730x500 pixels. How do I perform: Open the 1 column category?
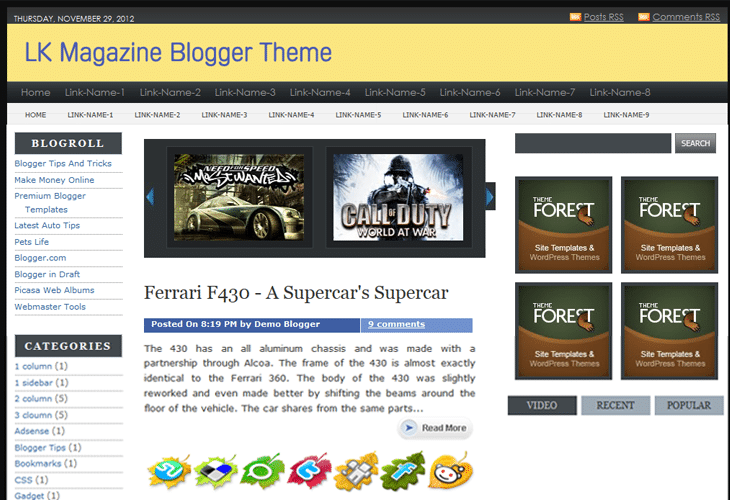pos(33,366)
